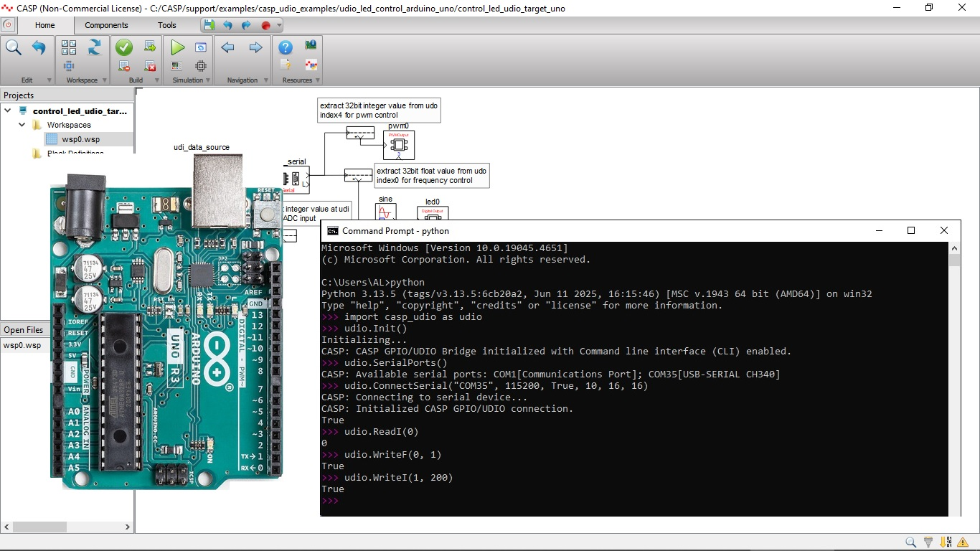Screen dimensions: 980x551
Task: Click the red power application button
Action: pos(8,24)
